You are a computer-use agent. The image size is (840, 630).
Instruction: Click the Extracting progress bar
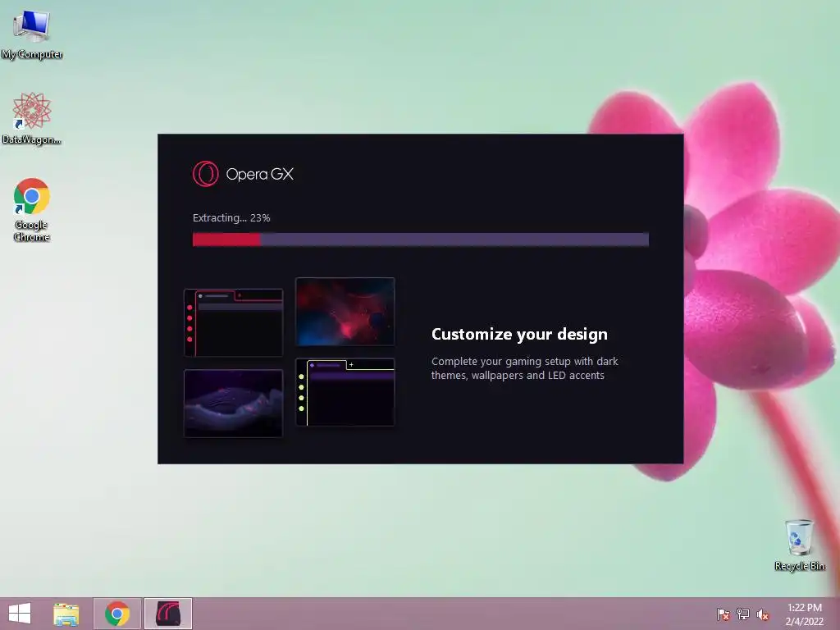[x=421, y=240]
